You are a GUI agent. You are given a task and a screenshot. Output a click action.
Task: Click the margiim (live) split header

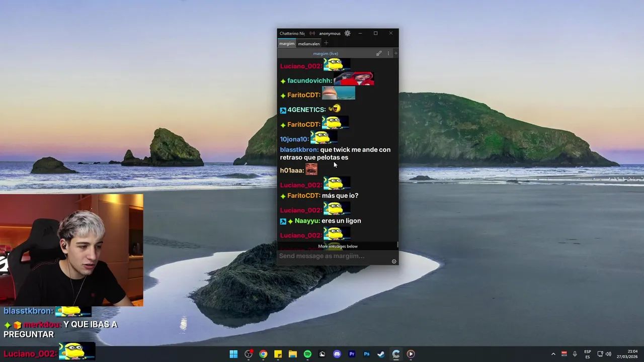point(326,53)
